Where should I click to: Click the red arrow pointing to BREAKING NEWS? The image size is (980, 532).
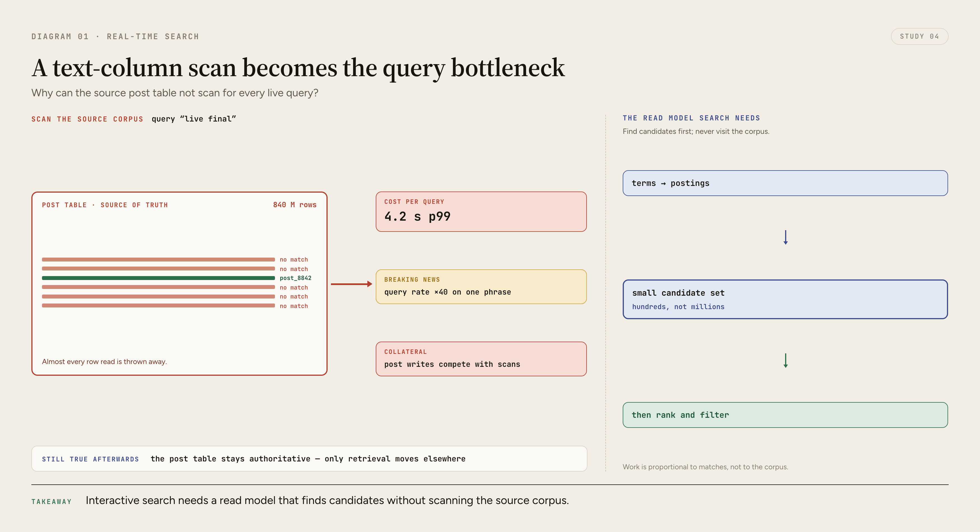pyautogui.click(x=351, y=284)
